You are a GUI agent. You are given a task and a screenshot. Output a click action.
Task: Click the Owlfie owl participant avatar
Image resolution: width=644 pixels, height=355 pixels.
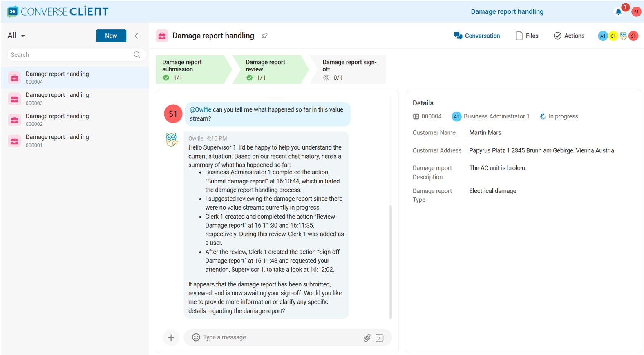(x=623, y=36)
